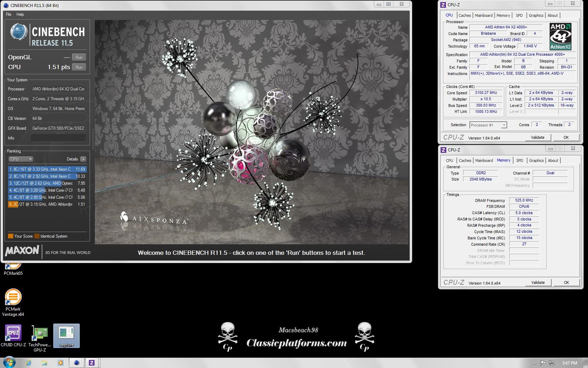Image resolution: width=588 pixels, height=368 pixels.
Task: Click Validate in bottom CPU-Z Memory window
Action: (x=538, y=282)
